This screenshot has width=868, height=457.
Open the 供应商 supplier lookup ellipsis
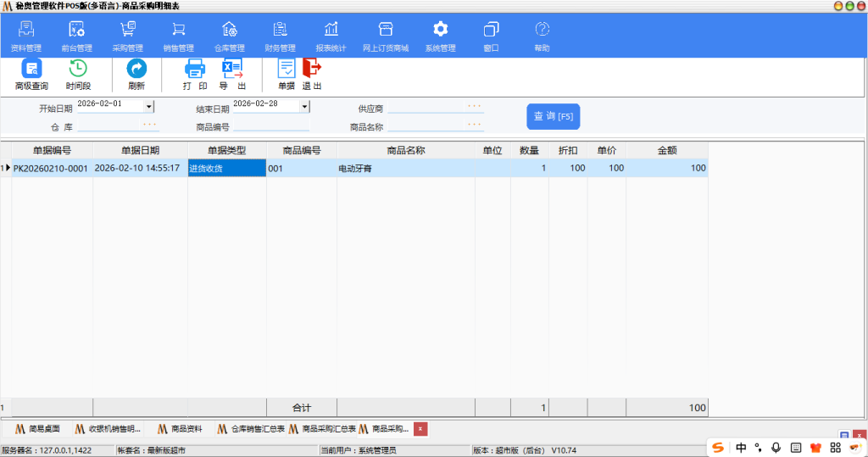[x=475, y=107]
